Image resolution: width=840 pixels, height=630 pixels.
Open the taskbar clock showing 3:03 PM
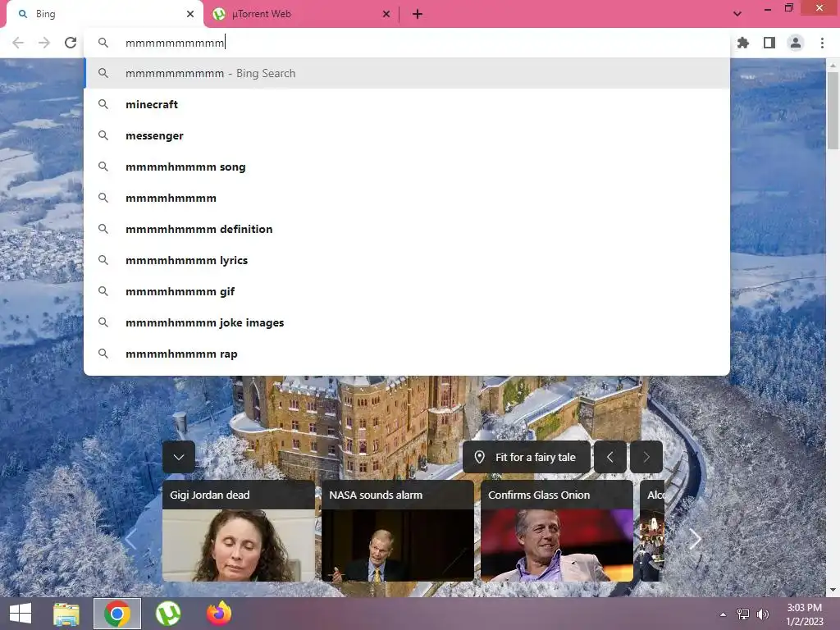click(804, 614)
